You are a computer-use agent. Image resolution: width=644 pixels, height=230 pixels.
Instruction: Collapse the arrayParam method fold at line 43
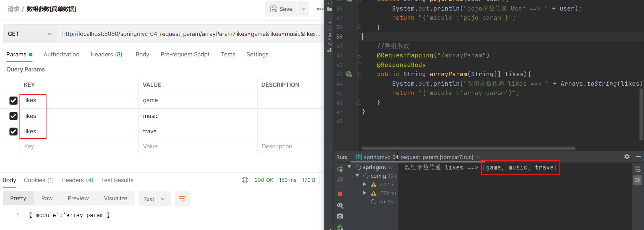tap(359, 74)
